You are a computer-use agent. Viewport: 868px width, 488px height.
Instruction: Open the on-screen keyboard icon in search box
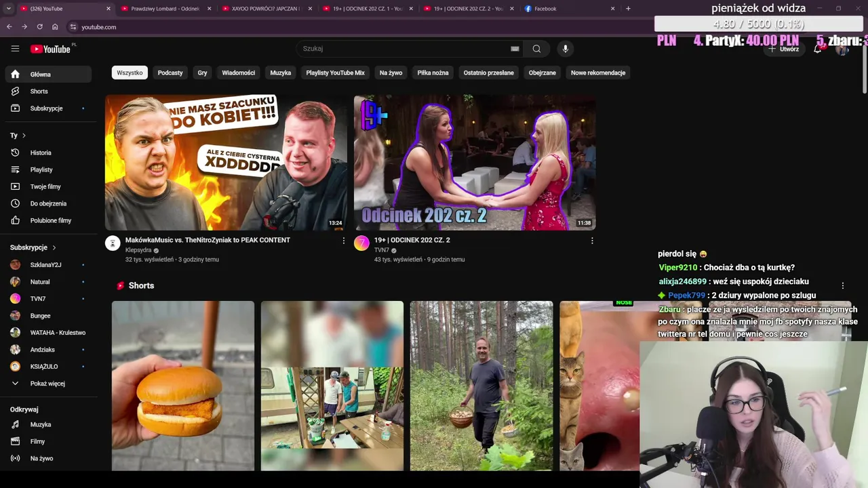515,49
